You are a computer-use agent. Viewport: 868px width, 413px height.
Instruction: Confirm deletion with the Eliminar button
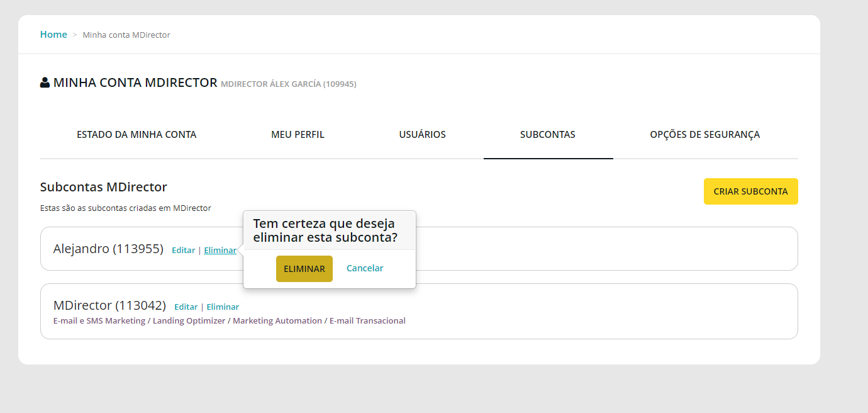tap(304, 269)
